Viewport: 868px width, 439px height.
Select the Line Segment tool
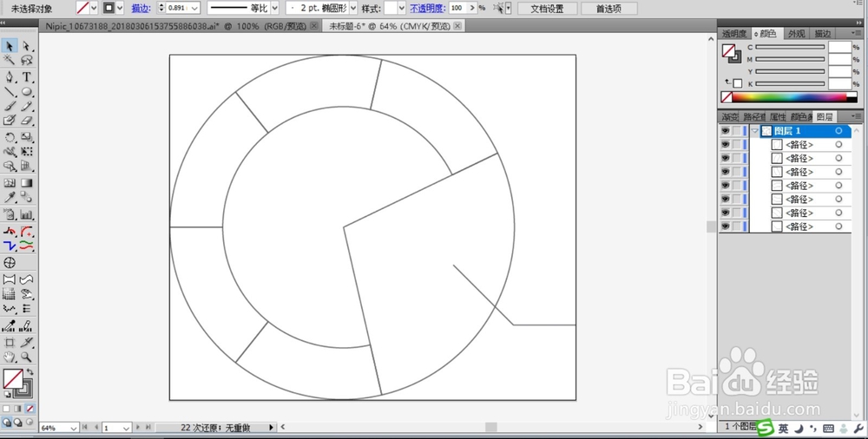tap(10, 91)
